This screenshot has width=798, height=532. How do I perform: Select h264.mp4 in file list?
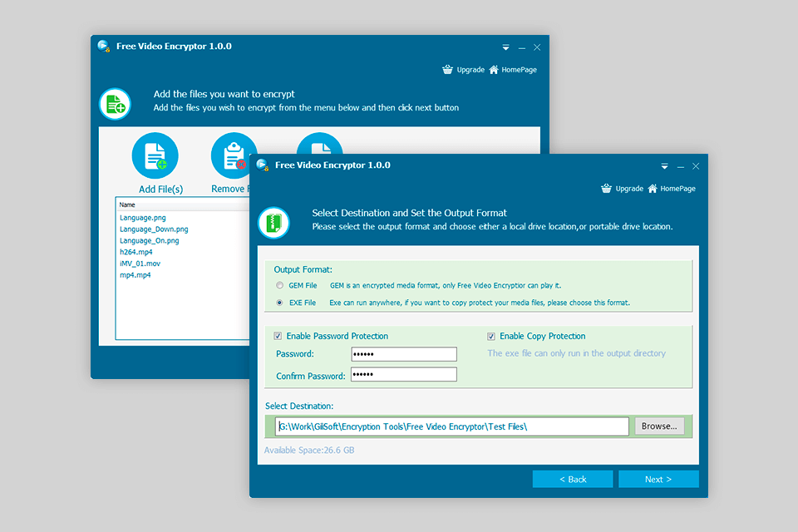click(x=135, y=252)
